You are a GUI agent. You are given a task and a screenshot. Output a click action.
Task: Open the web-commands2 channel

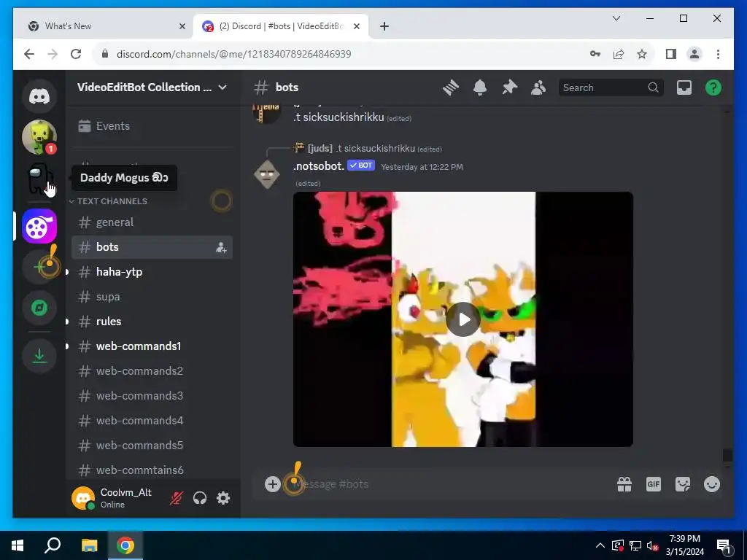tap(152, 371)
